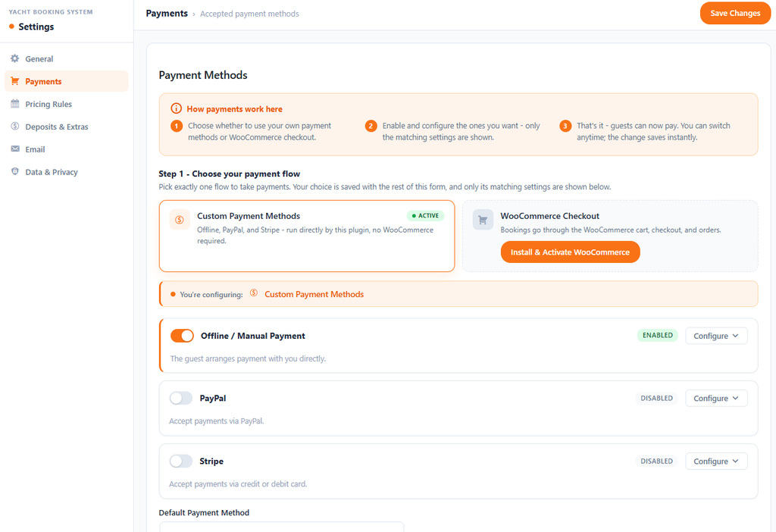Viewport: 776px width, 532px height.
Task: Click the General gear icon
Action: [x=15, y=58]
